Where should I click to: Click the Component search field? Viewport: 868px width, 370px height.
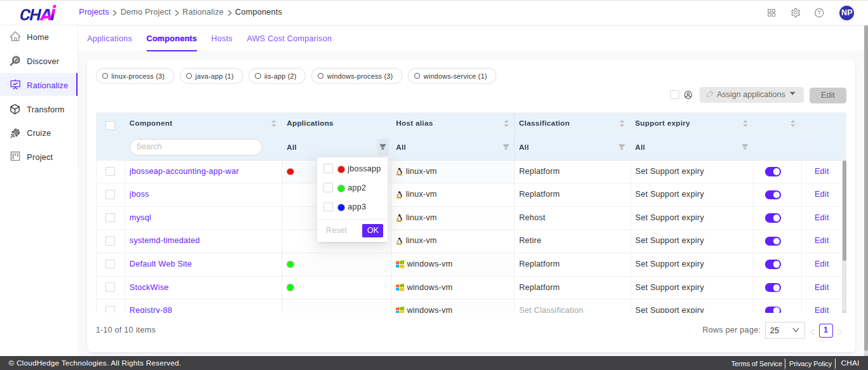click(x=196, y=147)
